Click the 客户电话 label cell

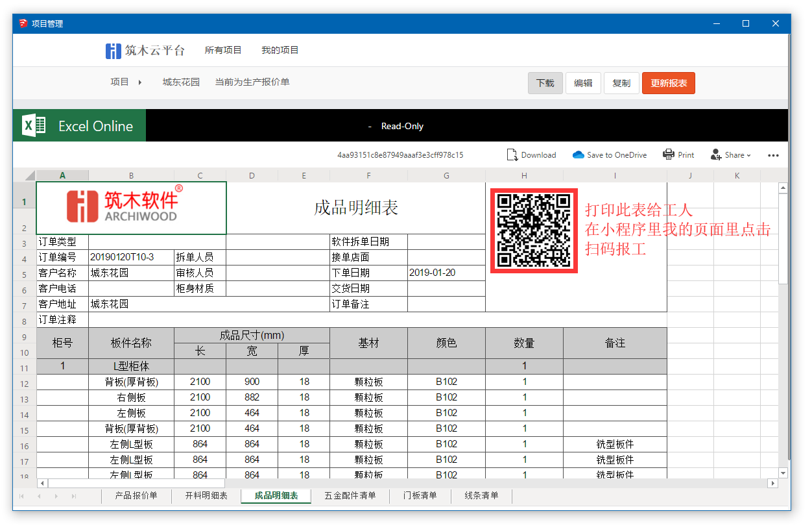(62, 289)
